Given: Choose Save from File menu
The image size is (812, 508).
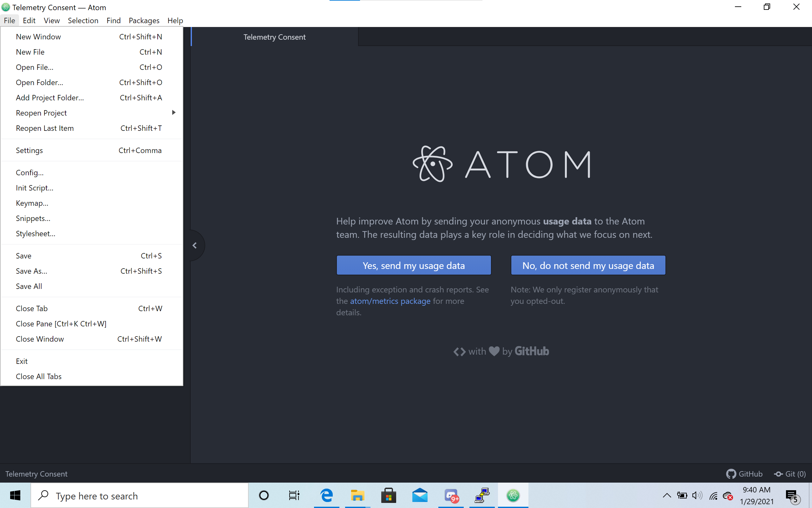Looking at the screenshot, I should point(92,256).
